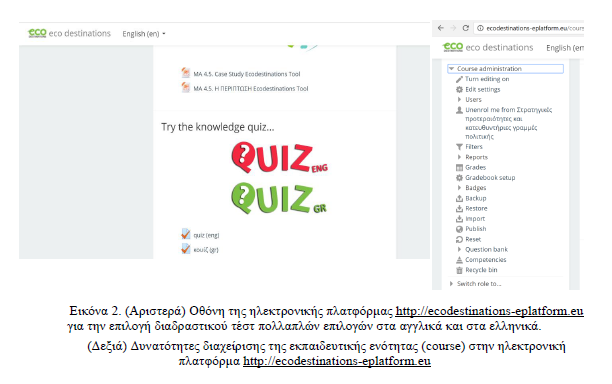Screen dimensions: 612x384
Task: Open Competencies
Action: (486, 260)
